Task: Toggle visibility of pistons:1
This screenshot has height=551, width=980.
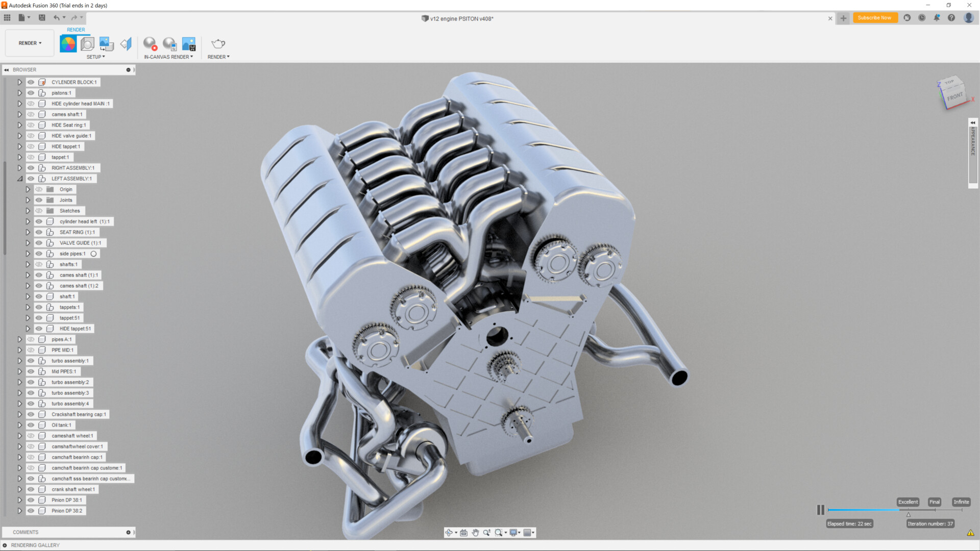Action: coord(31,93)
